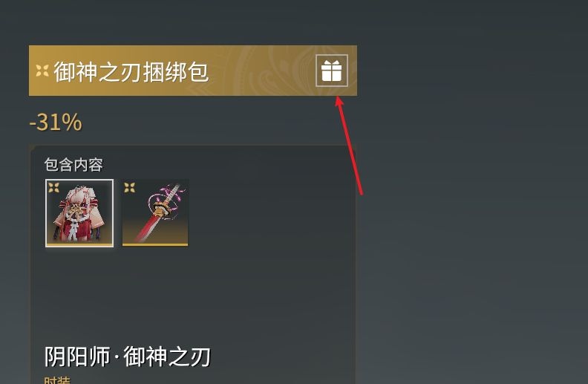This screenshot has height=384, width=588.
Task: Click the 御神之刃捆绑包 bundle title
Action: 131,71
